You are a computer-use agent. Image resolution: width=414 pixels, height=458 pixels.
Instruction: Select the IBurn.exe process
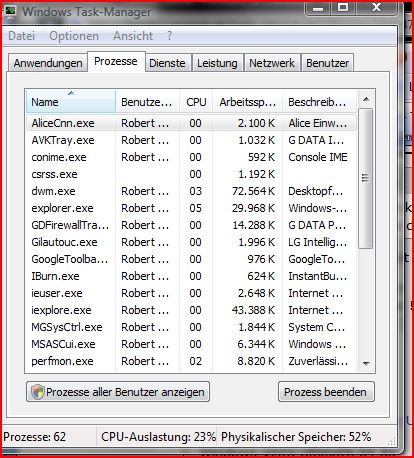[x=191, y=276]
